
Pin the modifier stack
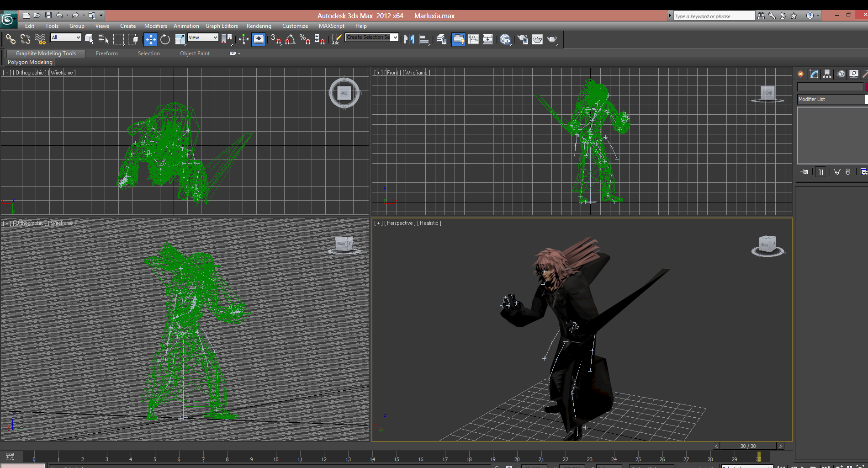point(804,172)
